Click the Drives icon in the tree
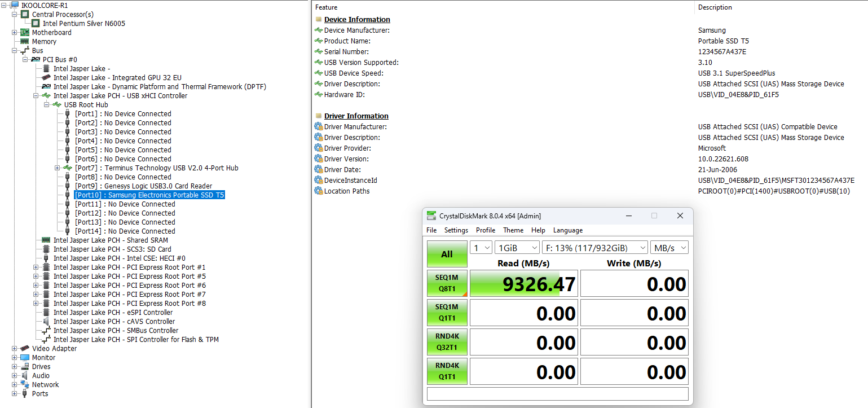 pos(25,366)
